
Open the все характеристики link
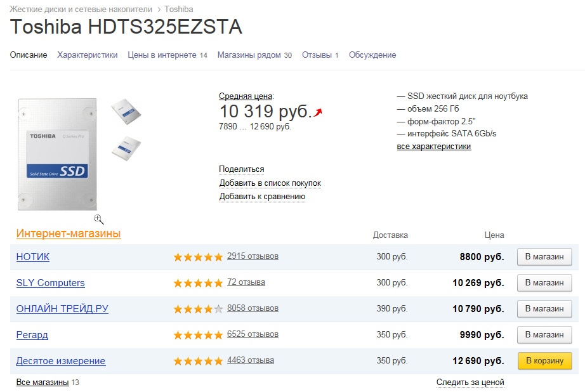[x=434, y=147]
